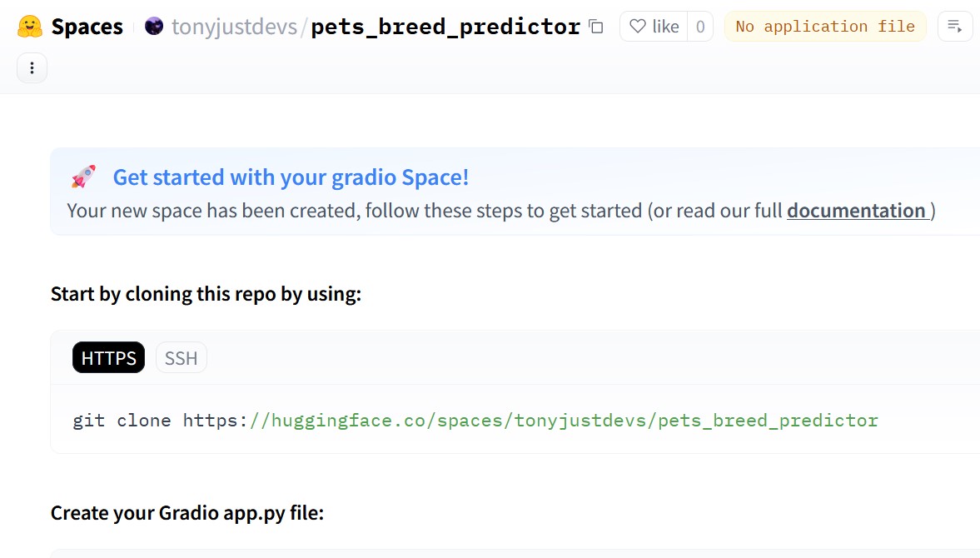Select the HTTPS clone tab
The height and width of the screenshot is (558, 980).
pos(109,357)
